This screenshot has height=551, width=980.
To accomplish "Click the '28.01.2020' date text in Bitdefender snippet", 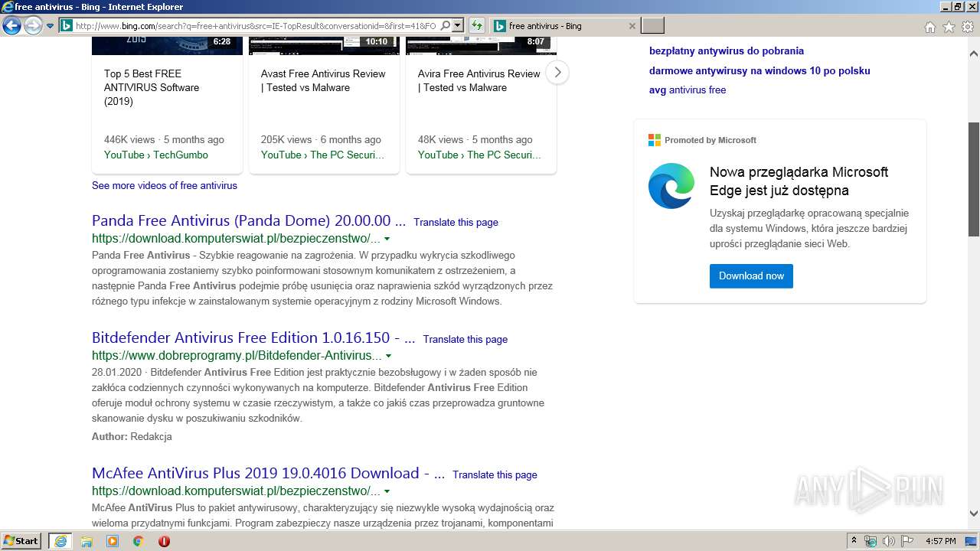I will (116, 372).
